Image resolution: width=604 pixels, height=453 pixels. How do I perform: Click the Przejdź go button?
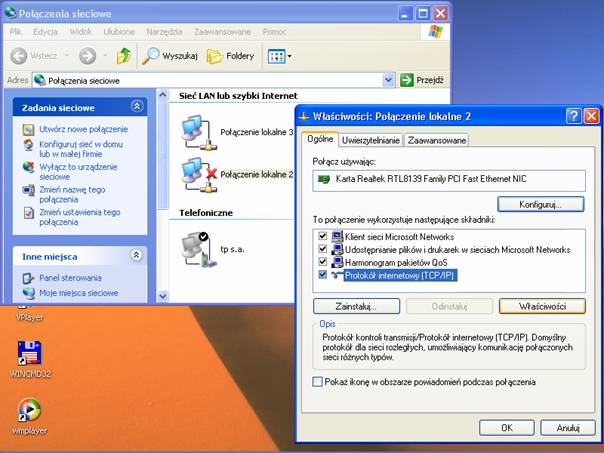point(423,80)
